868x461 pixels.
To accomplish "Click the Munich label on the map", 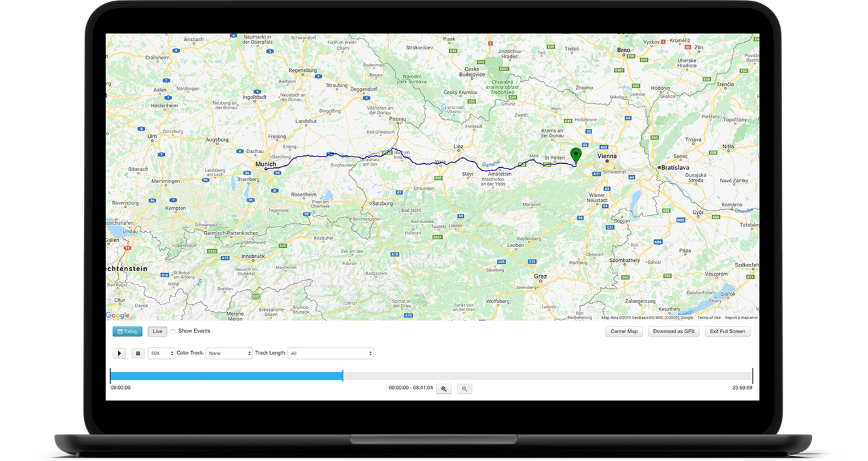I will (265, 163).
